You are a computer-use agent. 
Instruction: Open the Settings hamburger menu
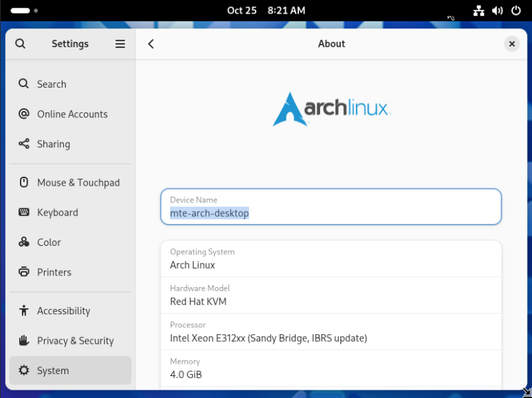pyautogui.click(x=120, y=44)
